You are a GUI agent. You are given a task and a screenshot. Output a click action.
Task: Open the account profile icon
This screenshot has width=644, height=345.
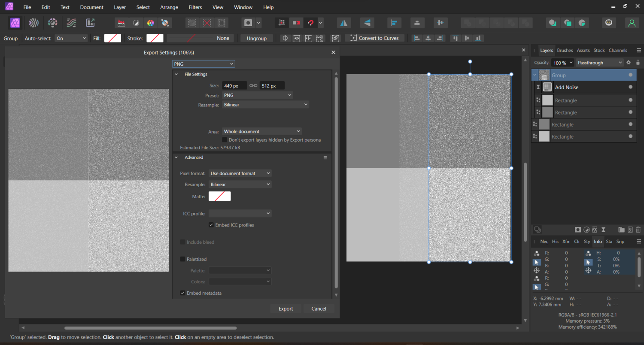[632, 23]
